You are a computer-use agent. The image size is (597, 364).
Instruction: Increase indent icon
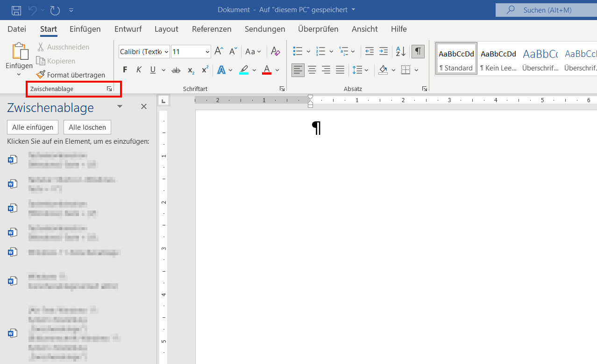coord(384,51)
